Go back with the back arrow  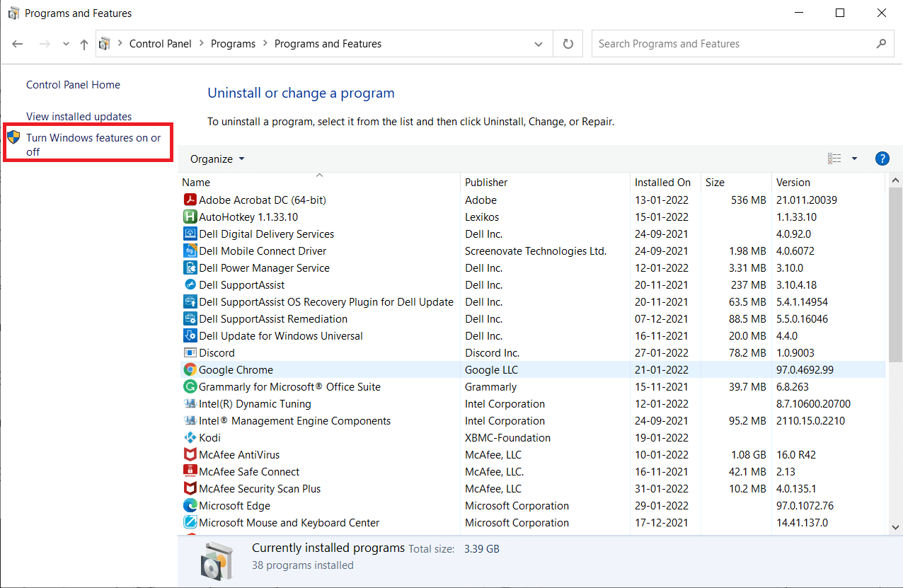18,44
